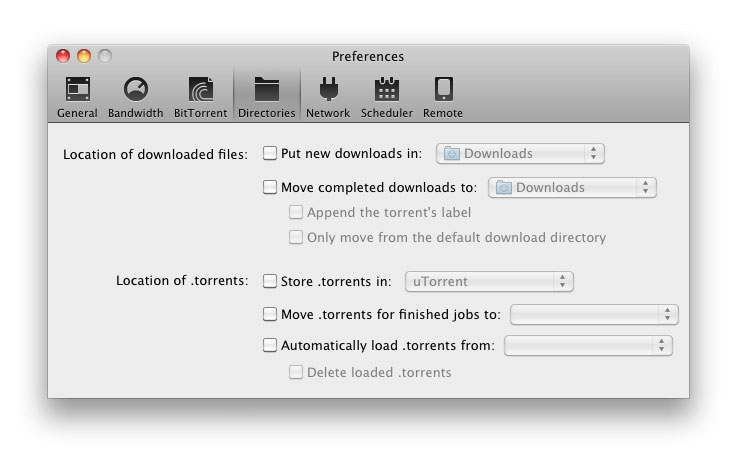Open the General preferences icon
The image size is (740, 468).
click(x=77, y=90)
